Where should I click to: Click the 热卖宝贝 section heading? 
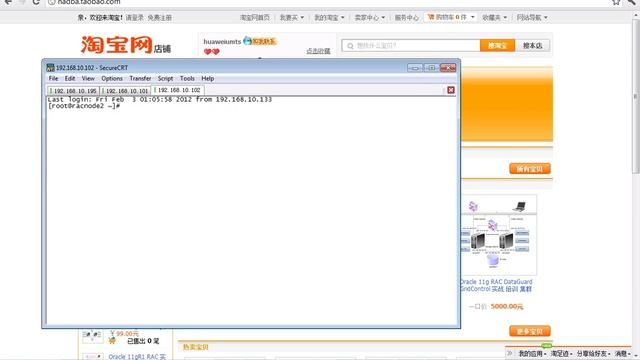pyautogui.click(x=196, y=347)
